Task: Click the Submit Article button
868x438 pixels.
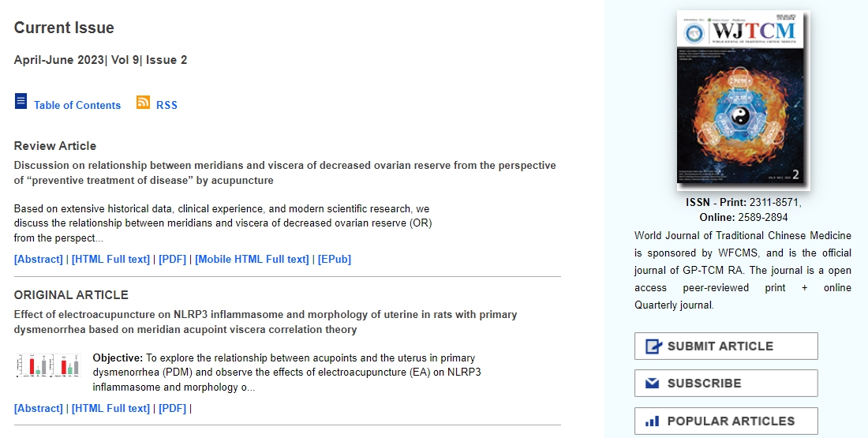Action: pos(726,346)
